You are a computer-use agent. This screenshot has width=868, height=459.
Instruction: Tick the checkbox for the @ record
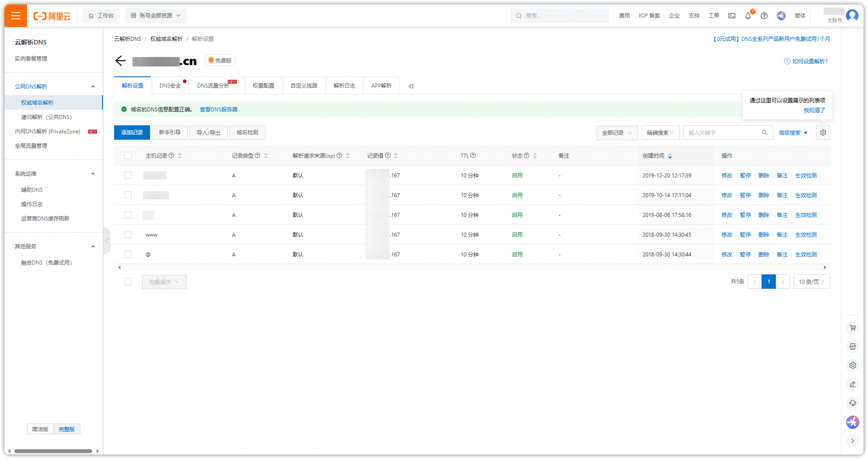coord(128,254)
